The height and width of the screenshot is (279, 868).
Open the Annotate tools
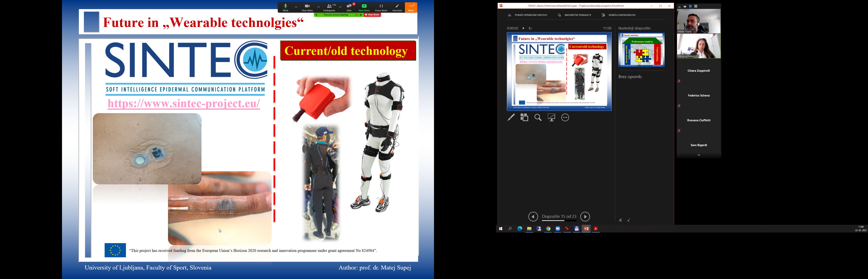coord(397,7)
